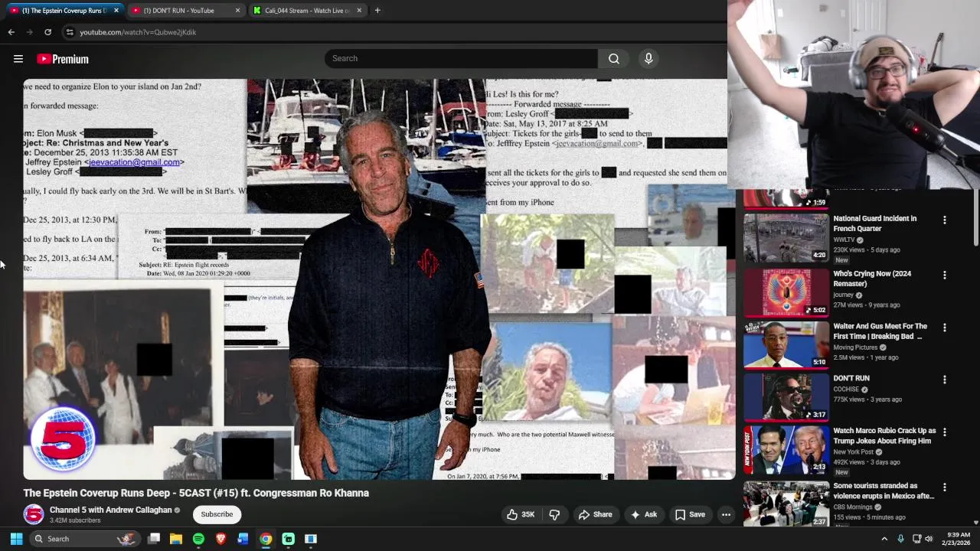Go to YouTube Premium home logo
Viewport: 980px width, 551px height.
coord(63,59)
